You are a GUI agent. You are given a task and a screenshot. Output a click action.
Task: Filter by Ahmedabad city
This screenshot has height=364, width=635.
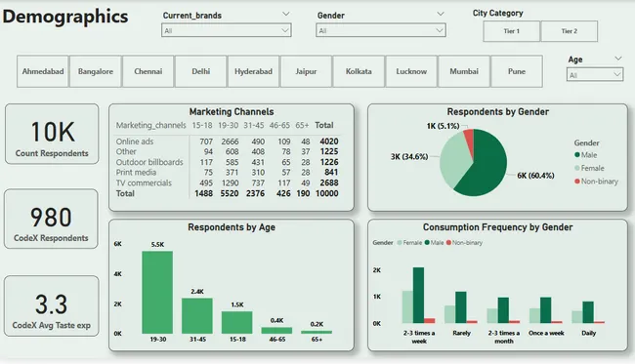[43, 71]
